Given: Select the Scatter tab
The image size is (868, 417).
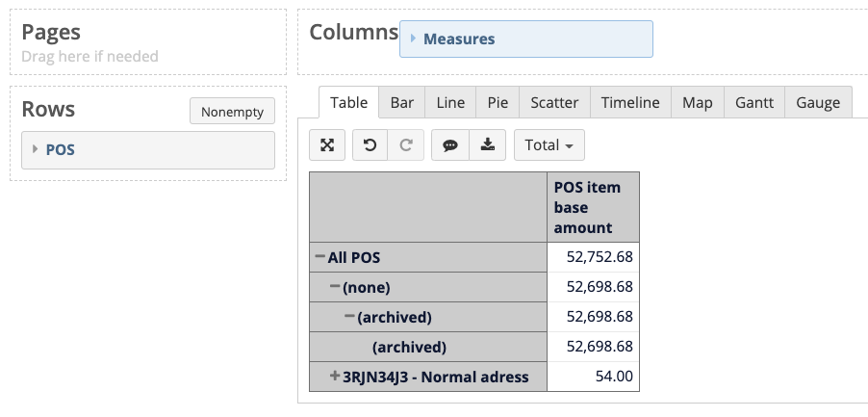Looking at the screenshot, I should [x=554, y=102].
